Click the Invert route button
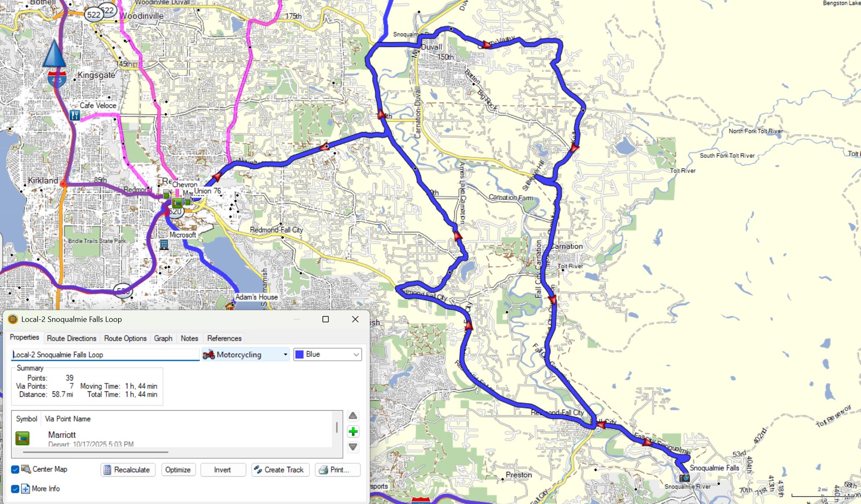Viewport: 861px width, 504px height. [222, 470]
